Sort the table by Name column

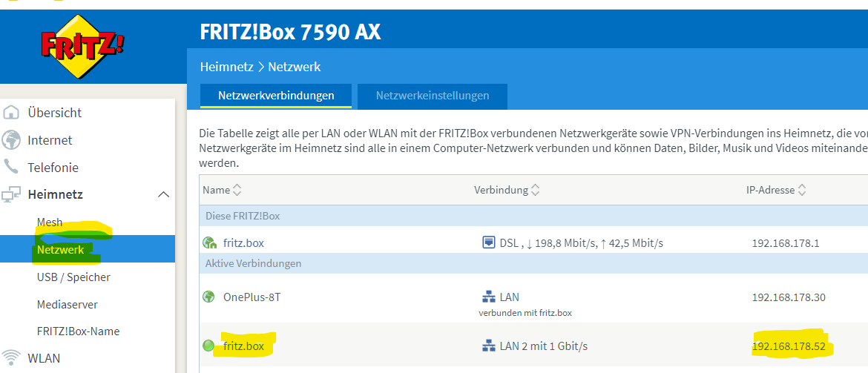pyautogui.click(x=237, y=190)
